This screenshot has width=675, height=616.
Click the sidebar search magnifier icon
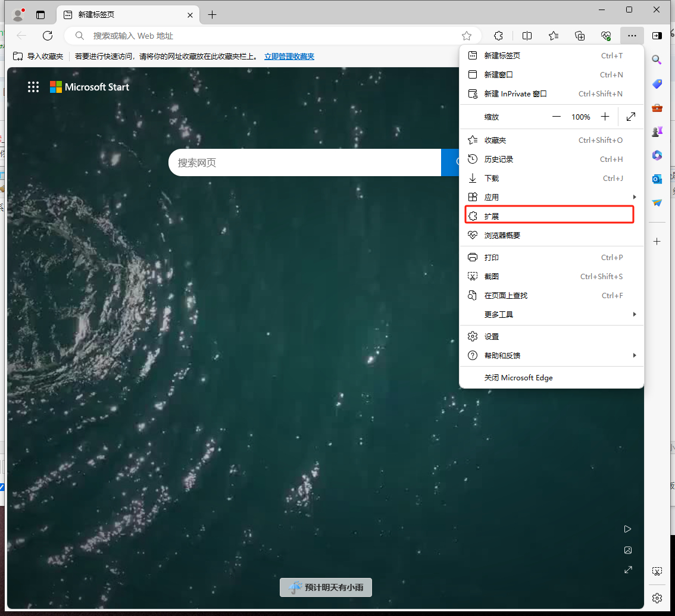tap(657, 60)
